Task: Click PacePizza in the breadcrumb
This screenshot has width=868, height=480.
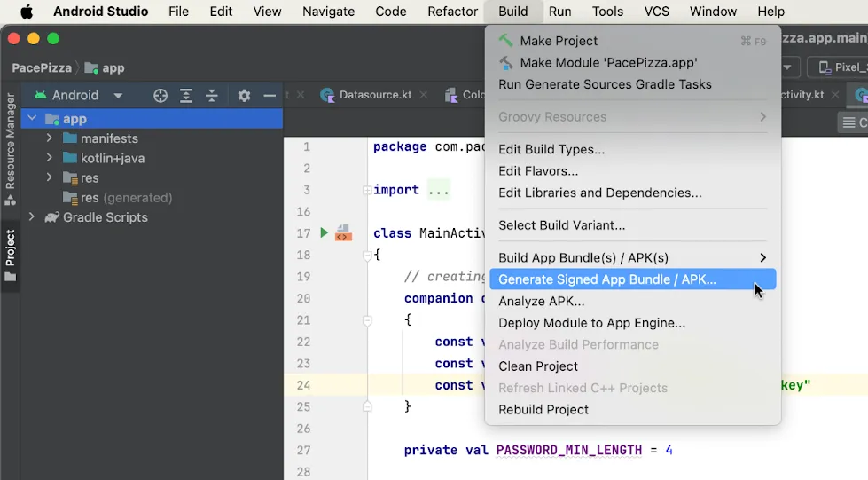Action: tap(42, 67)
